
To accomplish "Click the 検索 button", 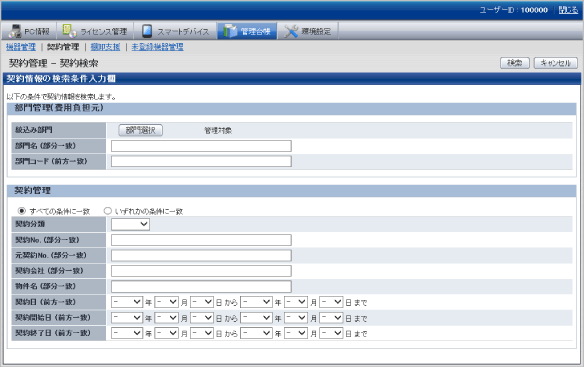I will (515, 63).
